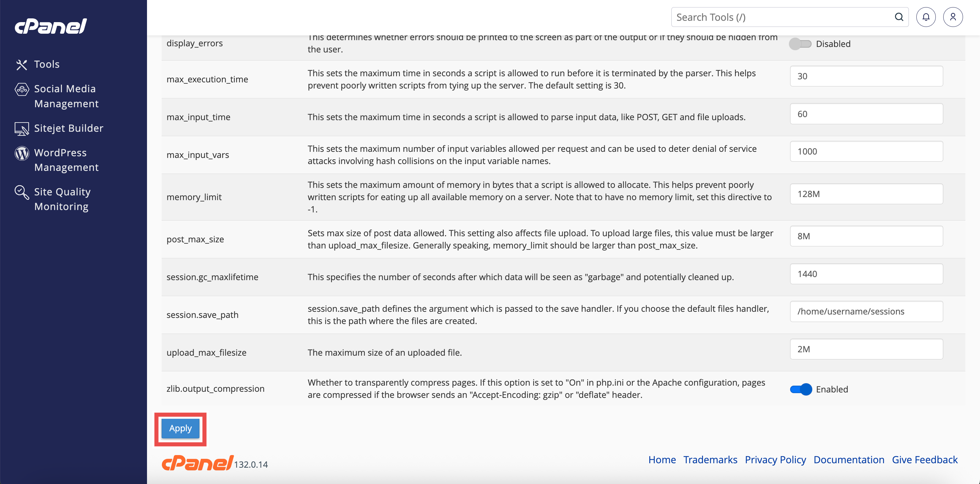Click the Search Tools input field
980x484 pixels.
point(784,17)
